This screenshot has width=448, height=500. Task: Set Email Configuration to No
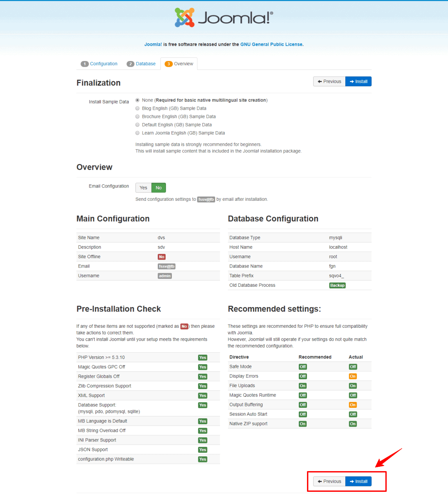point(159,188)
